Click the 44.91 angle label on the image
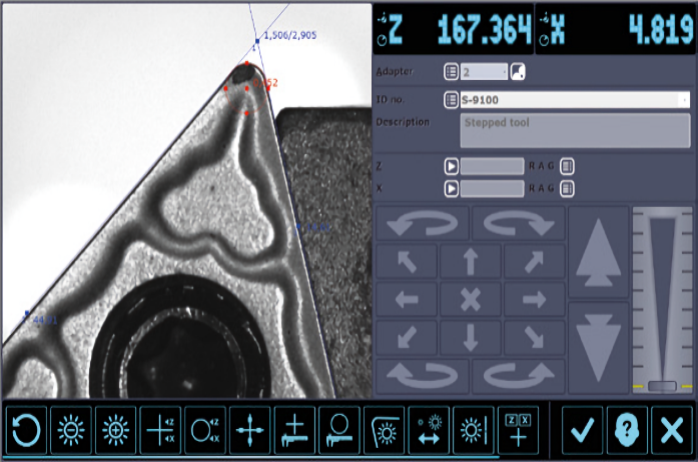 [45, 320]
